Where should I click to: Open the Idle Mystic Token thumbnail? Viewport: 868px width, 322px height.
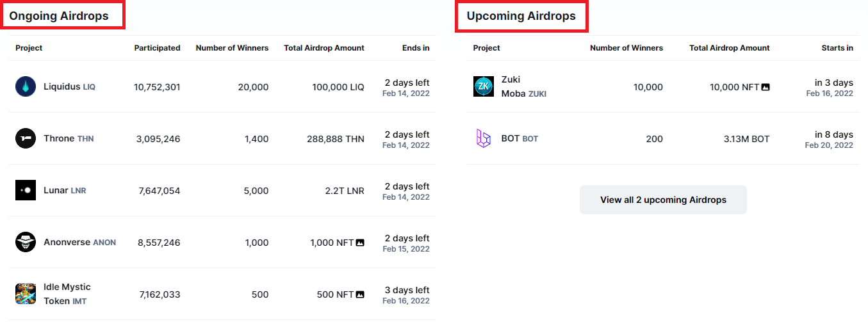coord(26,294)
